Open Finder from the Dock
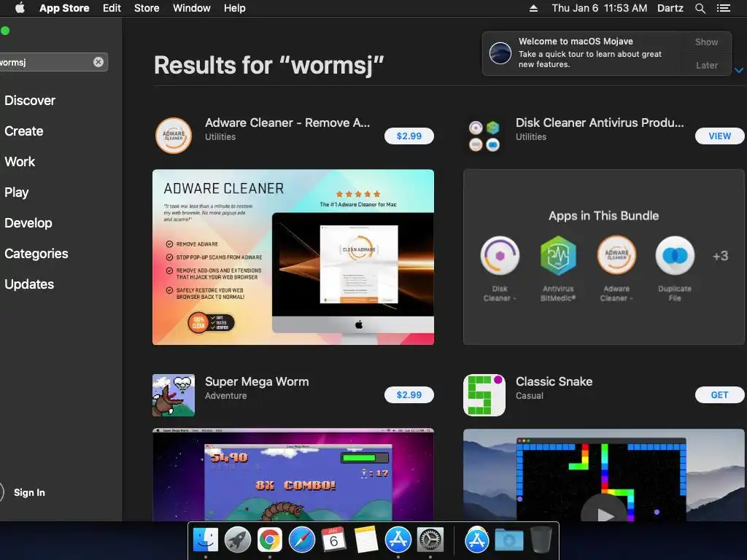 (x=205, y=540)
